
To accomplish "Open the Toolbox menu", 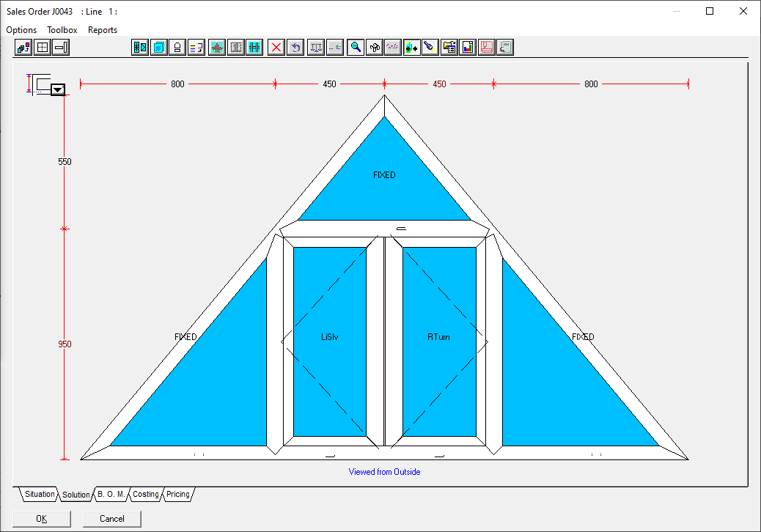I will click(x=62, y=30).
